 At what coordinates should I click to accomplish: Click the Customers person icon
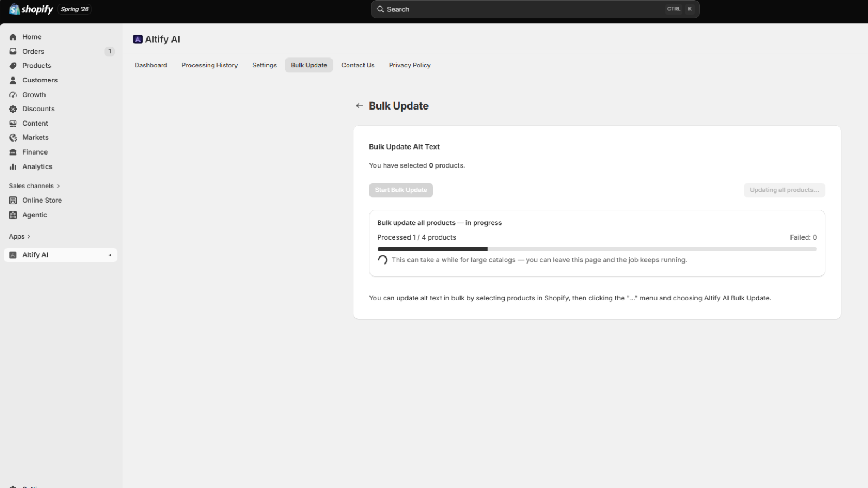13,80
